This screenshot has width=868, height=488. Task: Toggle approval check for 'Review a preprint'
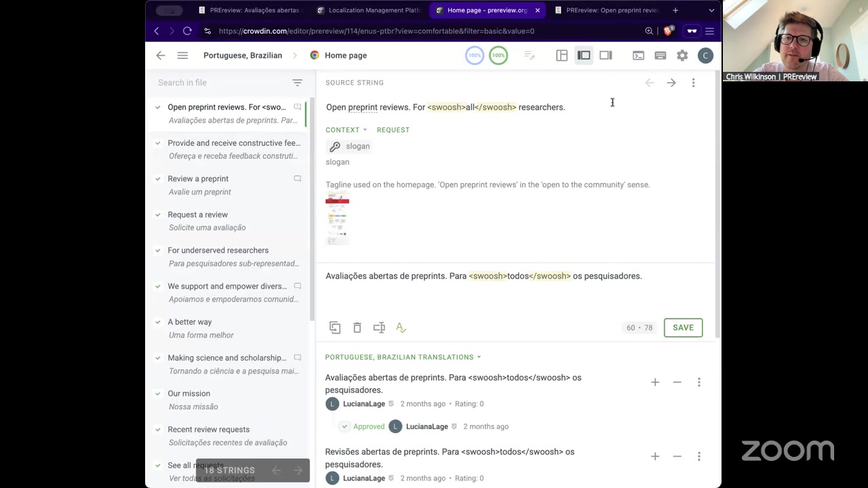point(158,179)
